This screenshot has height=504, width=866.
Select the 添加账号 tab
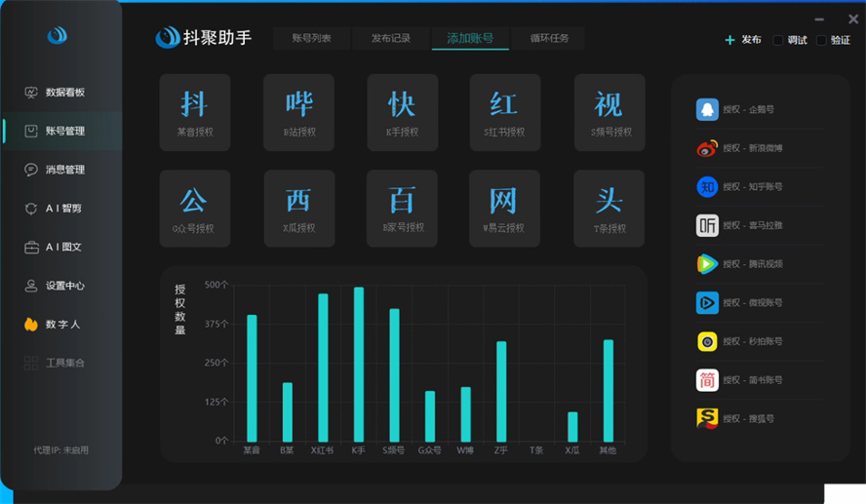tap(470, 38)
